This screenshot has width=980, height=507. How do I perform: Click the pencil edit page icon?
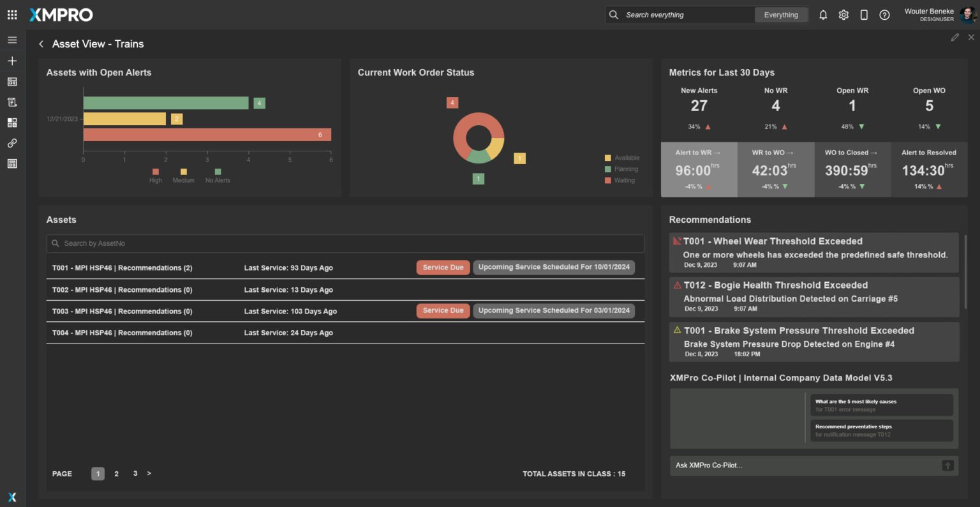coord(954,38)
